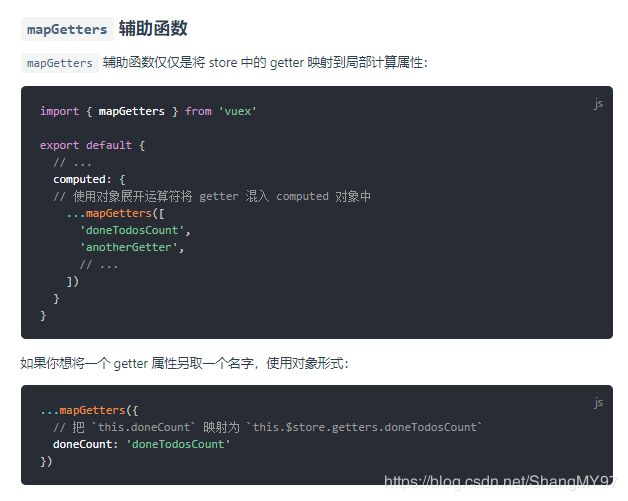This screenshot has width=628, height=501.
Task: Click the computed: property line
Action: [x=89, y=179]
